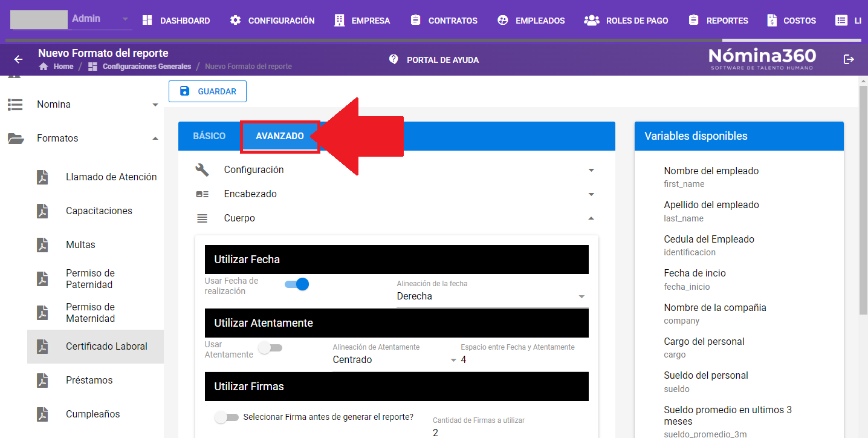Screen dimensions: 868x438
Task: Click the help question mark icon
Action: tap(394, 59)
